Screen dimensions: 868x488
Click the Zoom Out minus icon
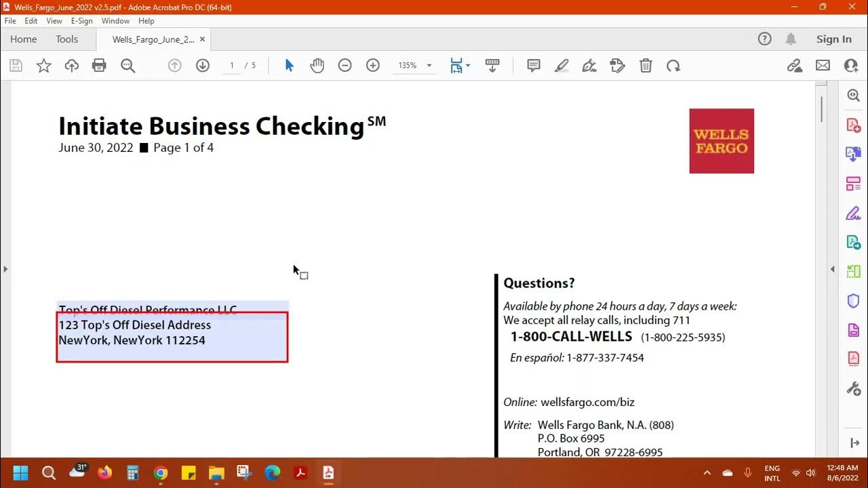click(x=344, y=66)
